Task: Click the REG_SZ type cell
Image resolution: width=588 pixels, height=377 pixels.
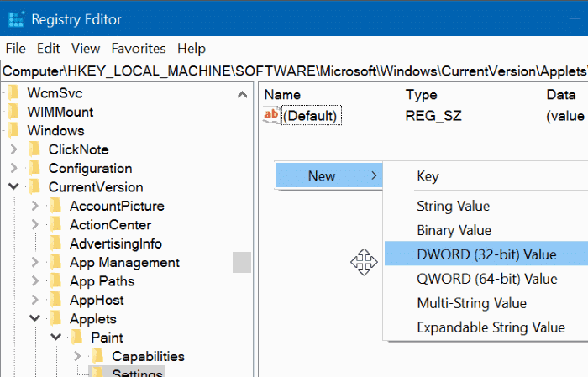Action: coord(433,116)
